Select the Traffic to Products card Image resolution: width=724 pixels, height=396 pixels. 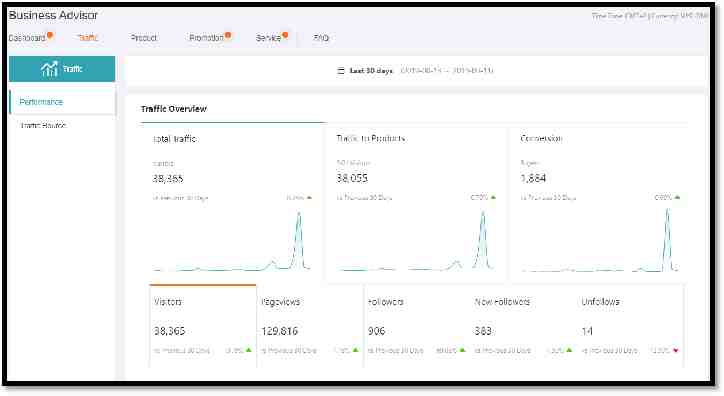point(416,203)
